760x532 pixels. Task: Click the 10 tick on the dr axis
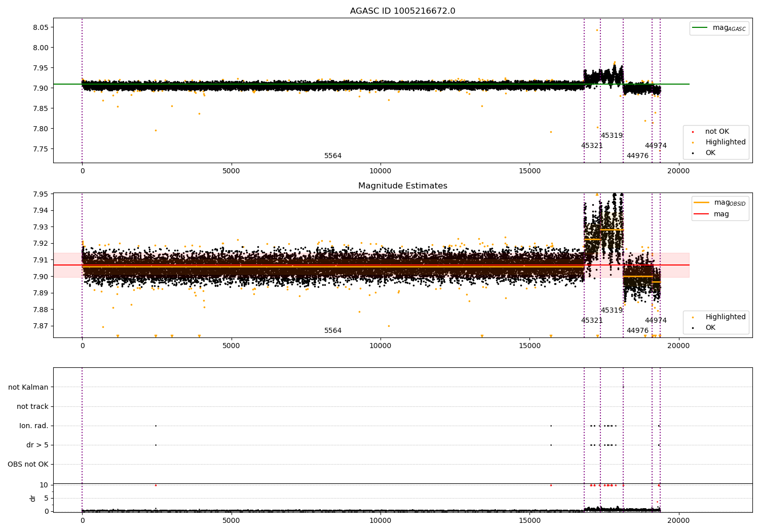point(44,485)
